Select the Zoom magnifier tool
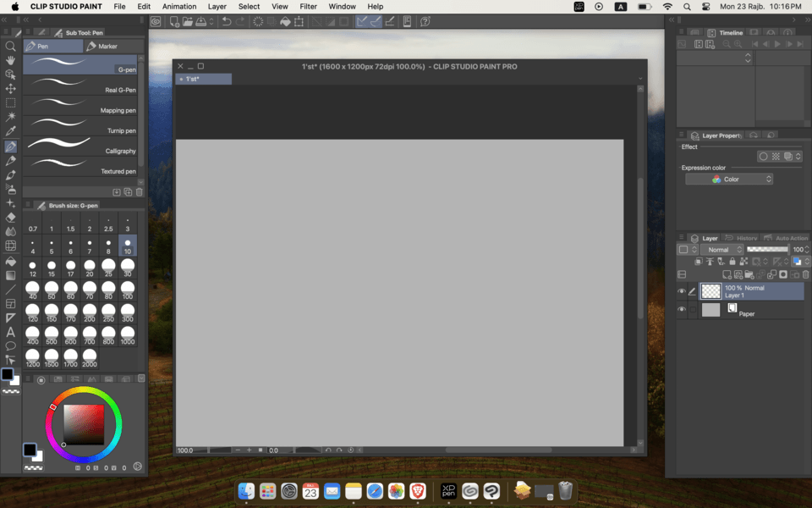812x508 pixels. tap(10, 47)
